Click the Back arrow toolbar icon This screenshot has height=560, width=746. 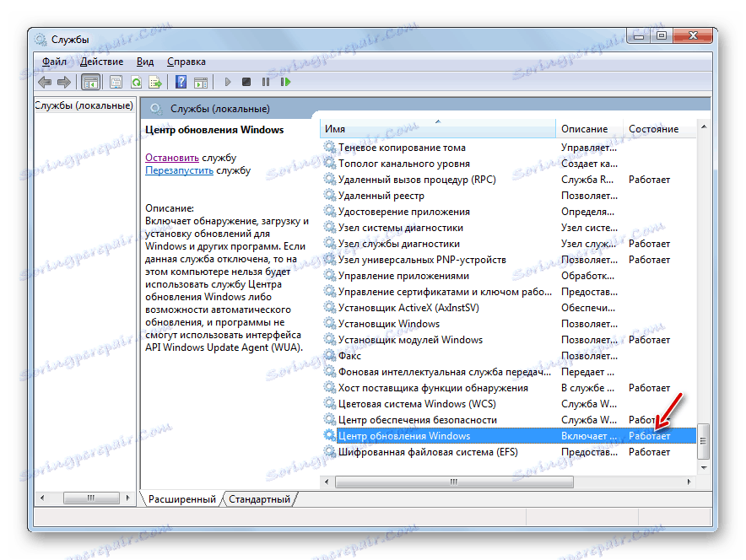pyautogui.click(x=45, y=83)
